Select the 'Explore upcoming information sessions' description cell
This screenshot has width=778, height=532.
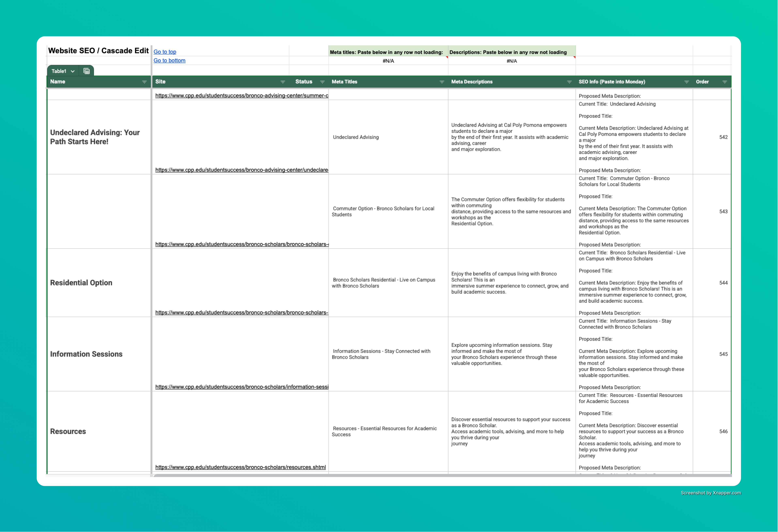(512, 354)
